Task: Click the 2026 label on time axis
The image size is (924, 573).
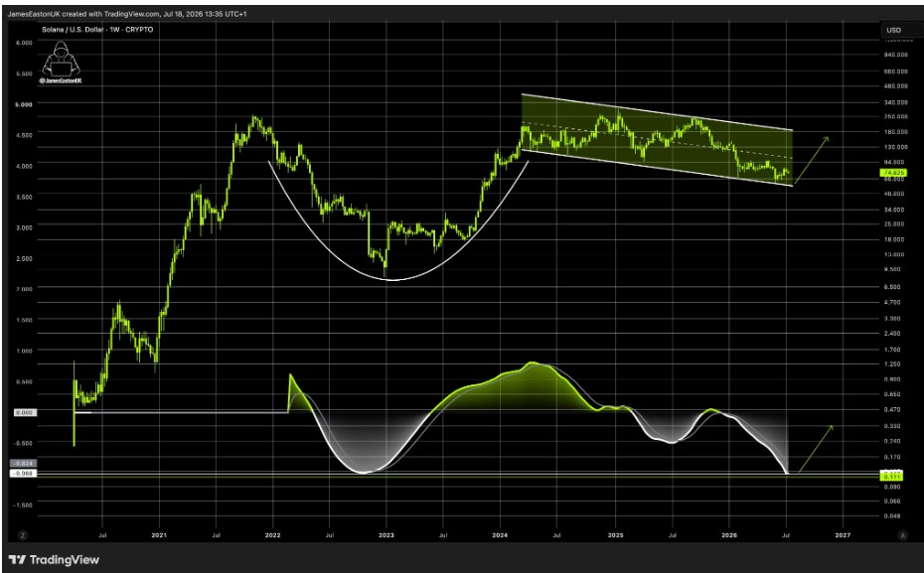Action: (729, 535)
